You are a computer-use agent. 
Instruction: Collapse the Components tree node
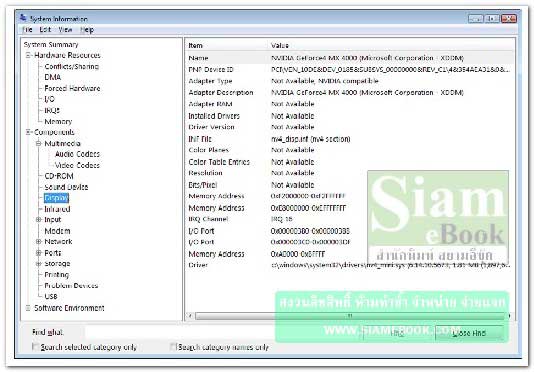[29, 132]
